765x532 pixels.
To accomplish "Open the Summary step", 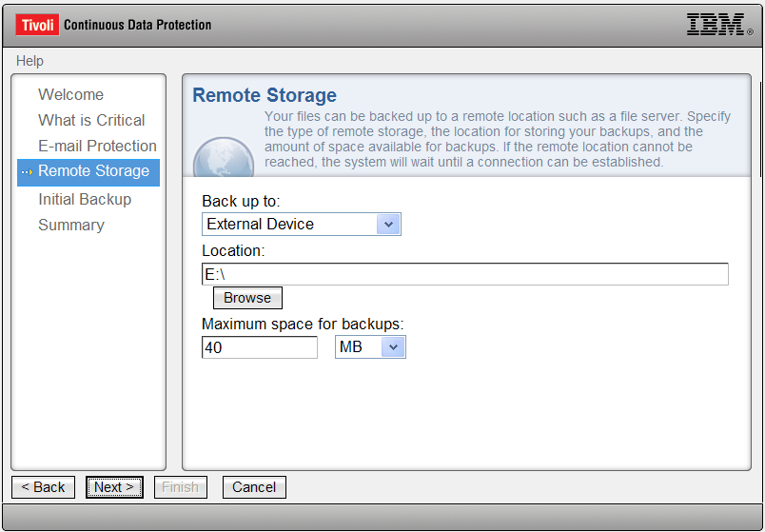I will pyautogui.click(x=71, y=225).
